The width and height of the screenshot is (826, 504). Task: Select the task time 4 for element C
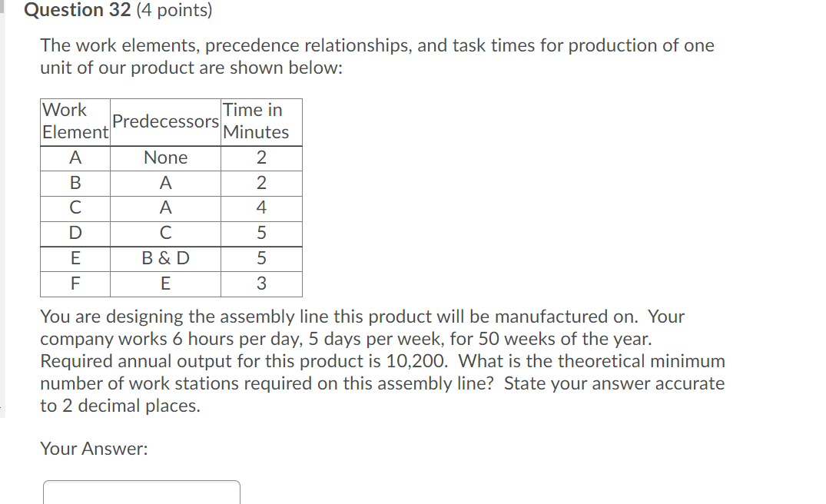coord(261,208)
